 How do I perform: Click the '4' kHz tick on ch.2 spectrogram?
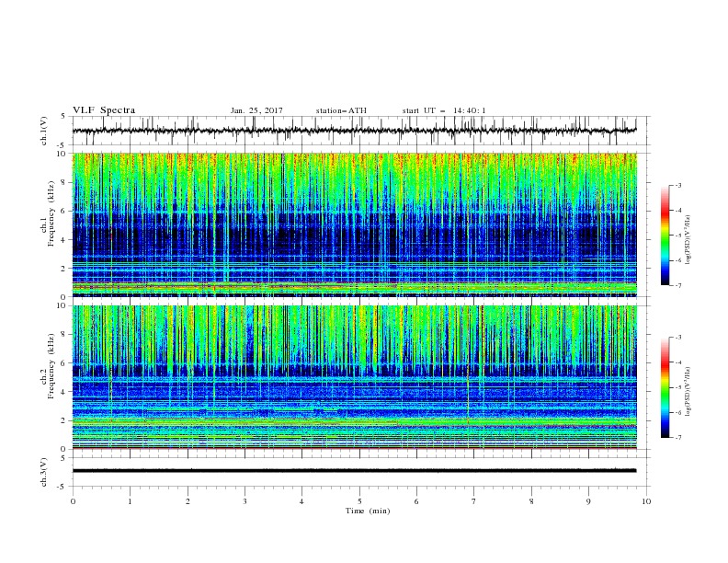point(63,392)
